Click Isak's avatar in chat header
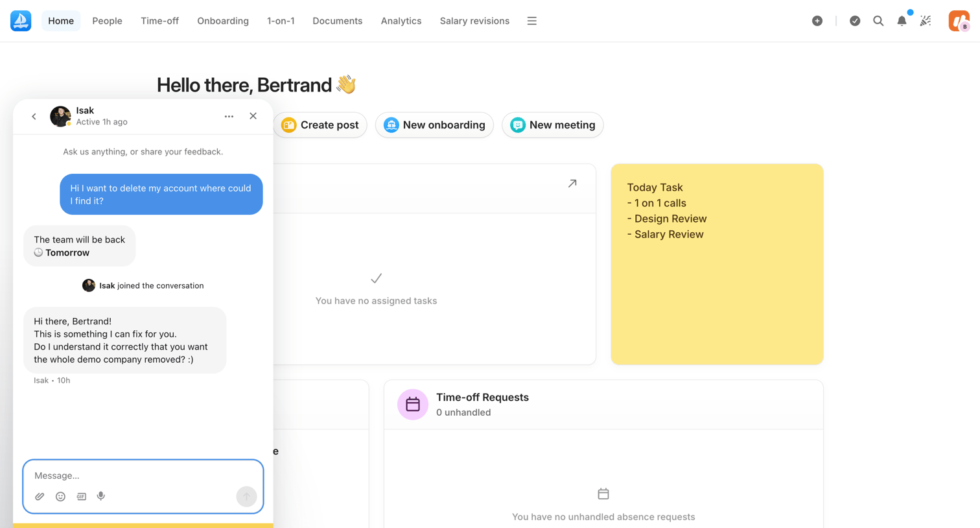 pyautogui.click(x=60, y=117)
